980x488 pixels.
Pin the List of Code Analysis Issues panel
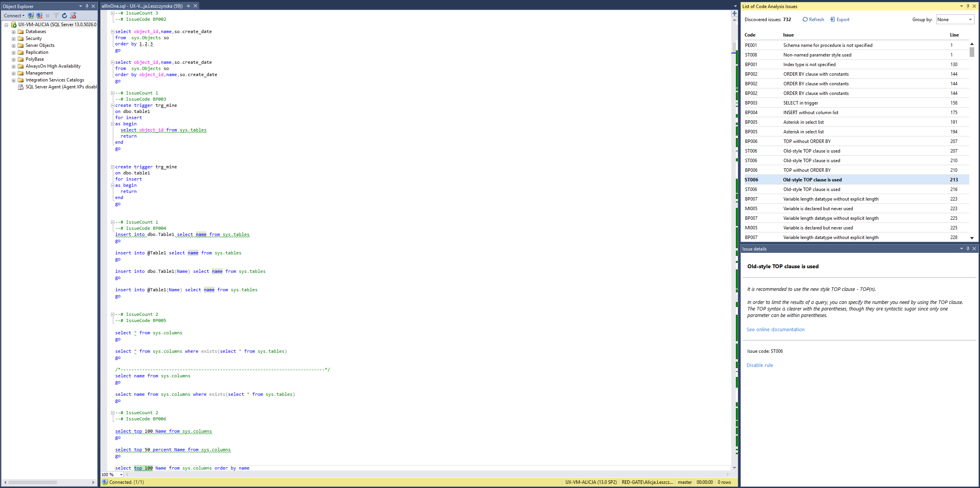click(968, 6)
